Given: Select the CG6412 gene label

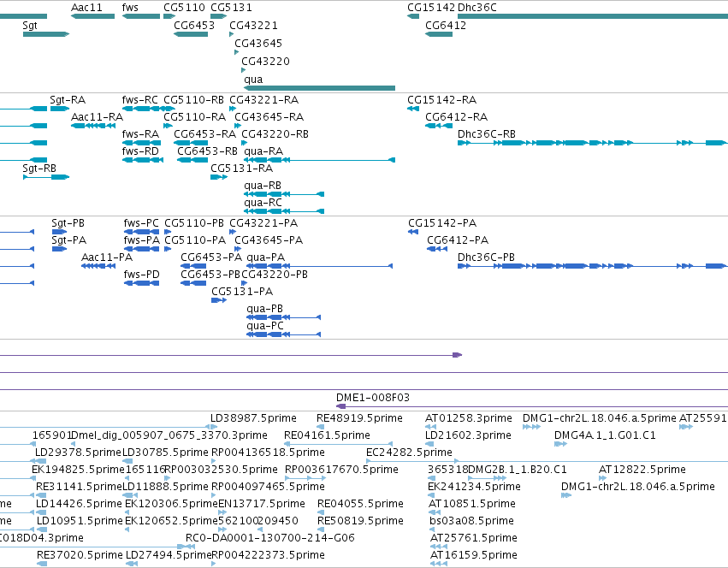Looking at the screenshot, I should pyautogui.click(x=446, y=26).
